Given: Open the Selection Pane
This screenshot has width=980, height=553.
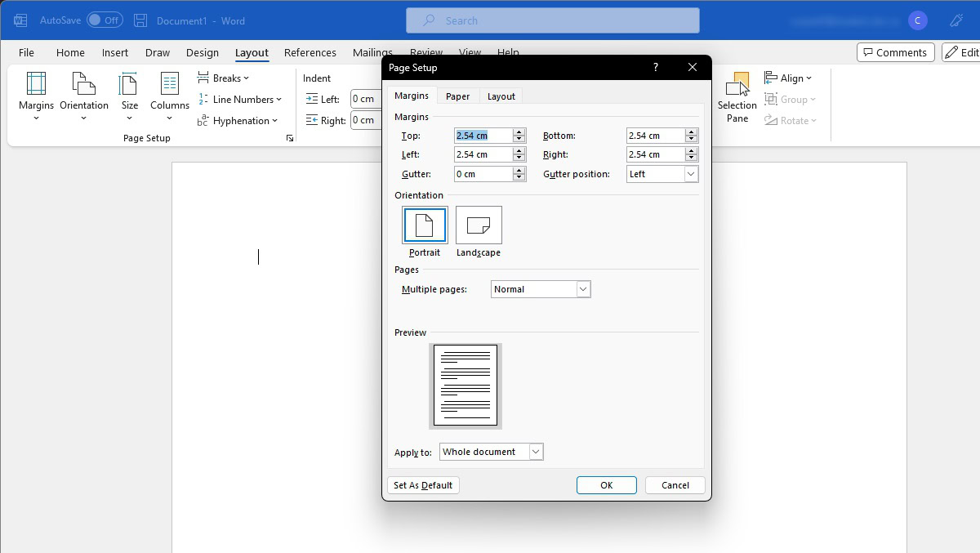Looking at the screenshot, I should 737,98.
